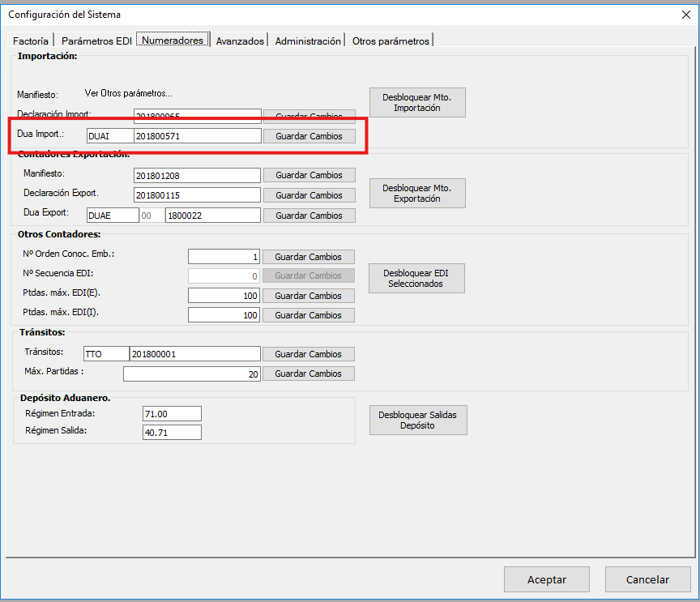This screenshot has width=700, height=602.
Task: Select the Máx. Partidas input field
Action: (x=192, y=374)
